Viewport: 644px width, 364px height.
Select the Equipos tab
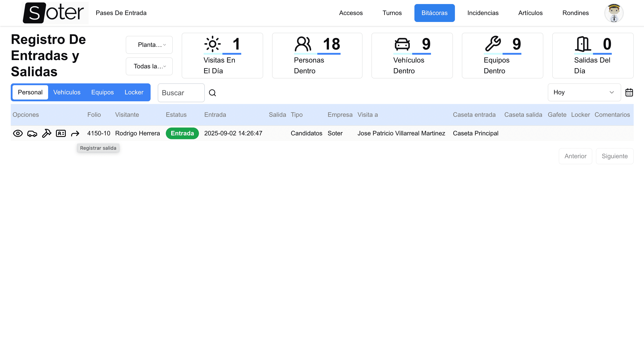[x=102, y=92]
